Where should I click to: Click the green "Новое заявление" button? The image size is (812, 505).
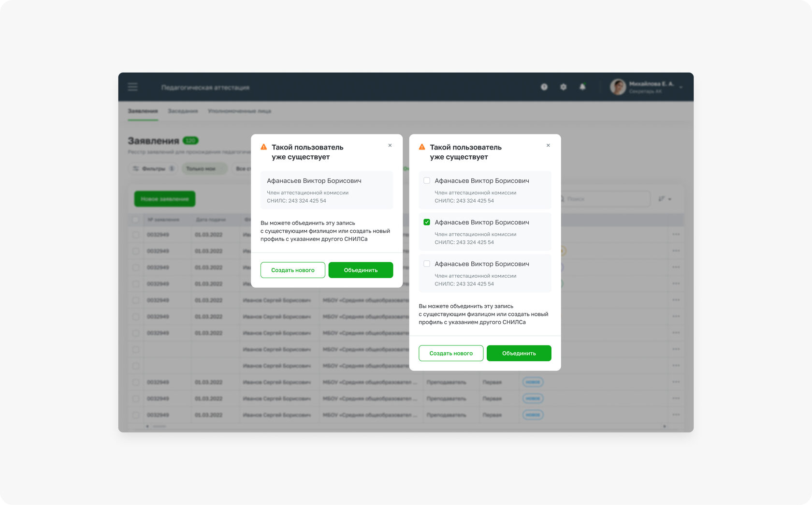pyautogui.click(x=165, y=199)
